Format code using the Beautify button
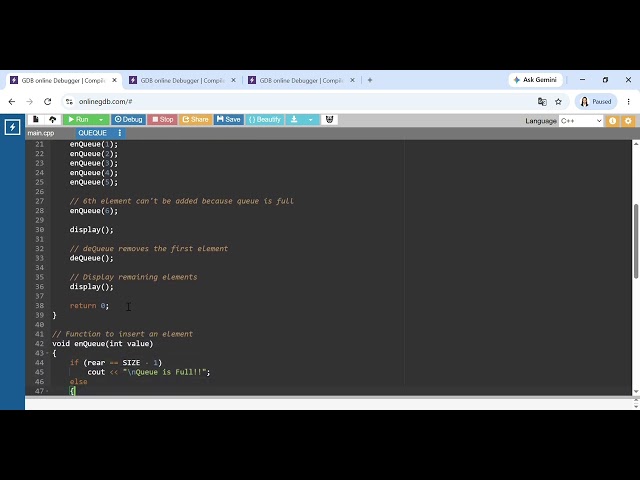The height and width of the screenshot is (480, 640). click(264, 119)
